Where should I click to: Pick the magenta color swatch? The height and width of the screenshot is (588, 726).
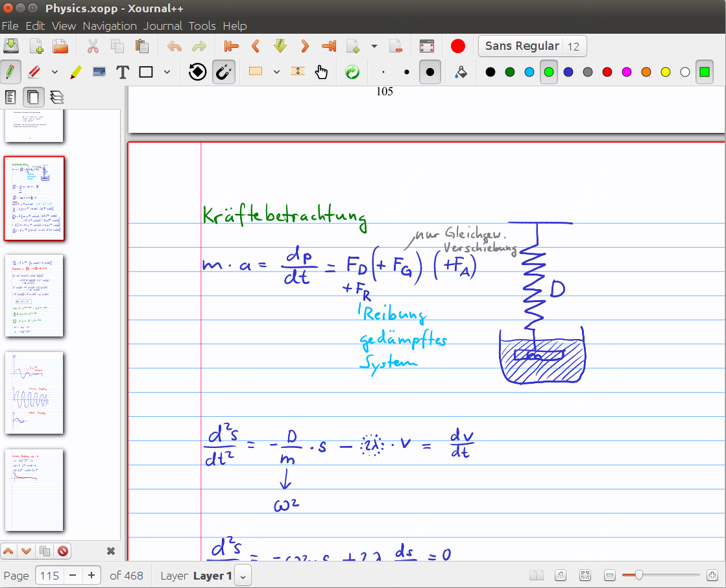point(627,72)
